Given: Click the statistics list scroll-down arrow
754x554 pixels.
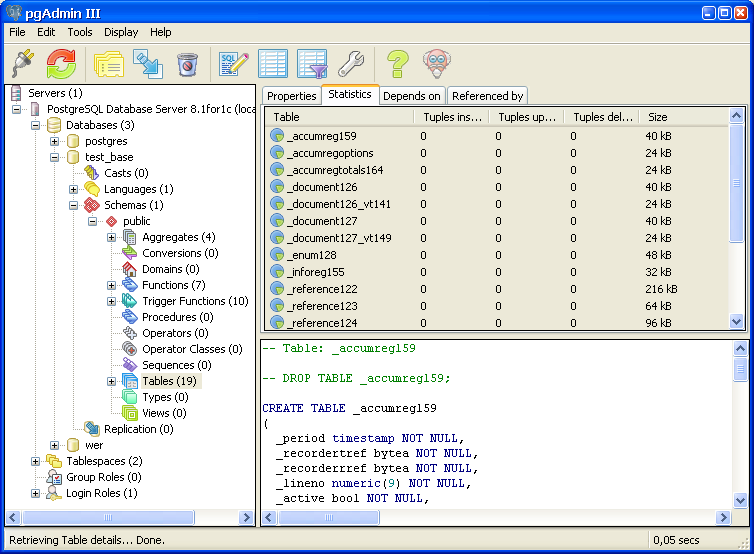Looking at the screenshot, I should point(737,322).
